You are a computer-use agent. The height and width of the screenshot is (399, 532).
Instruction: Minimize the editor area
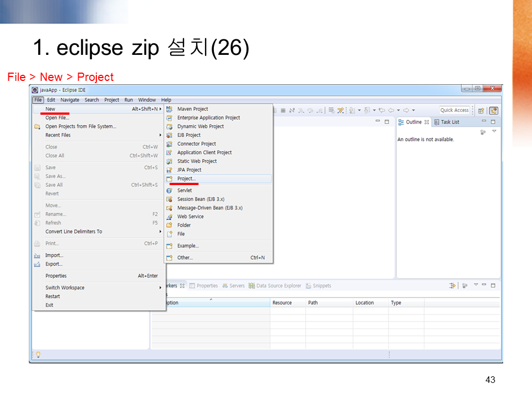click(x=377, y=121)
